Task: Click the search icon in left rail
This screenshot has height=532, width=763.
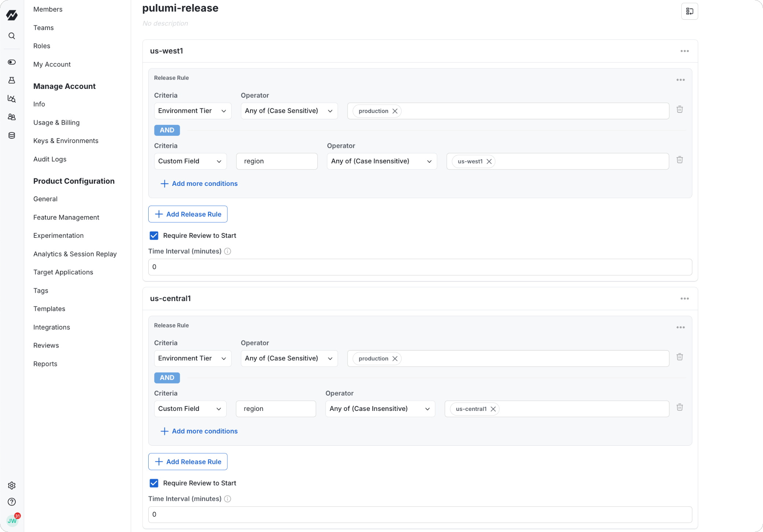Action: pyautogui.click(x=12, y=36)
